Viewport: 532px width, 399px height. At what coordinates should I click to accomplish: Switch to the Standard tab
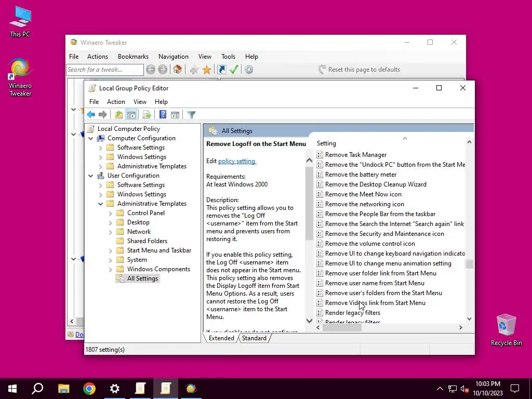coord(254,338)
